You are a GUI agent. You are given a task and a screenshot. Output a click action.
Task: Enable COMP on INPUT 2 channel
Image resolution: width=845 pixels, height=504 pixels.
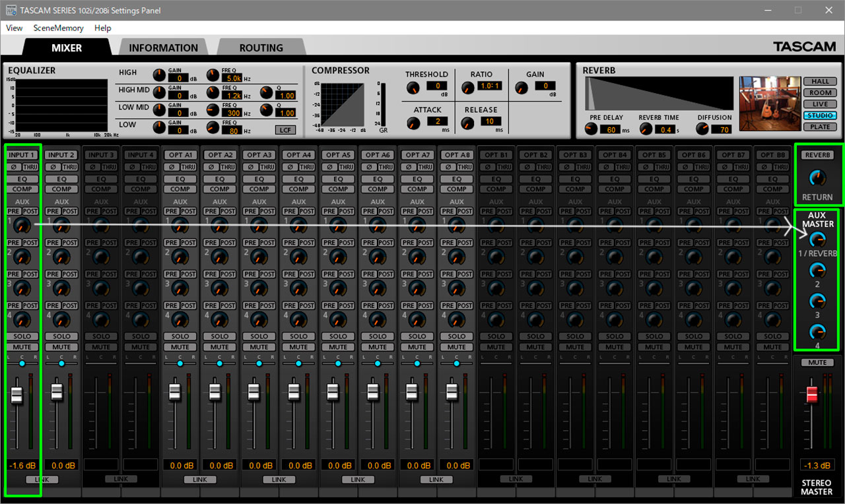click(61, 189)
